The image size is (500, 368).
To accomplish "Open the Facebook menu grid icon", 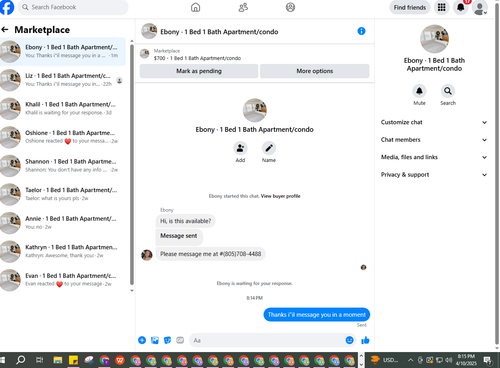I will (442, 7).
